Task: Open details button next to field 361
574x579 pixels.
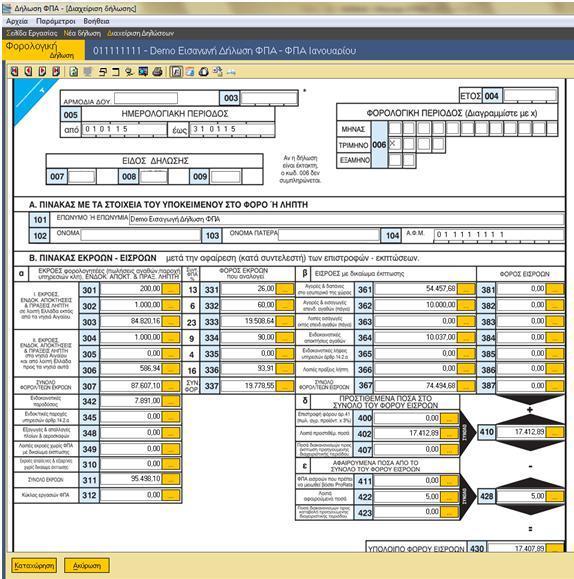Action: [x=466, y=289]
